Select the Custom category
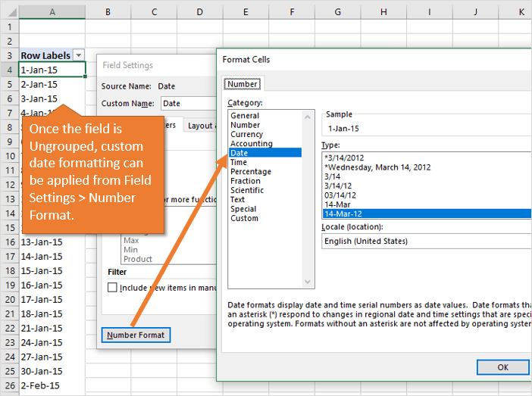The width and height of the screenshot is (532, 396). 244,218
